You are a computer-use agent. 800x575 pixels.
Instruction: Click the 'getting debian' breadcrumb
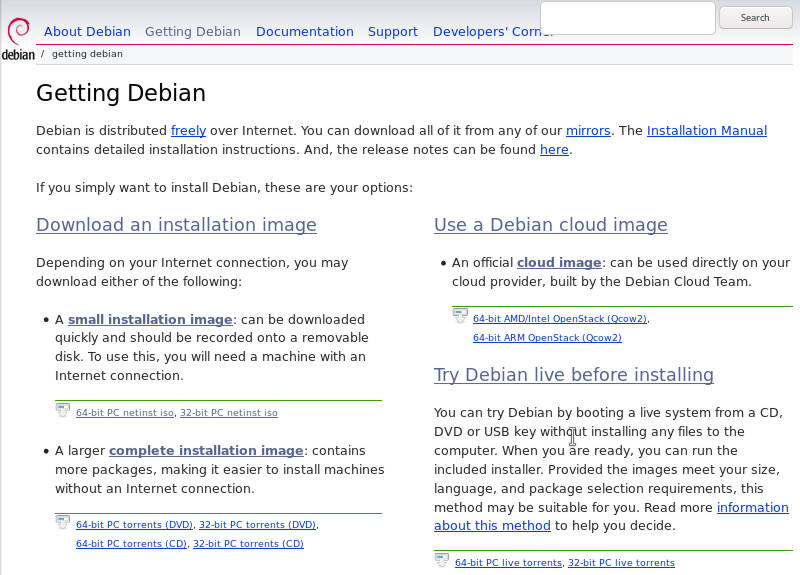point(87,54)
